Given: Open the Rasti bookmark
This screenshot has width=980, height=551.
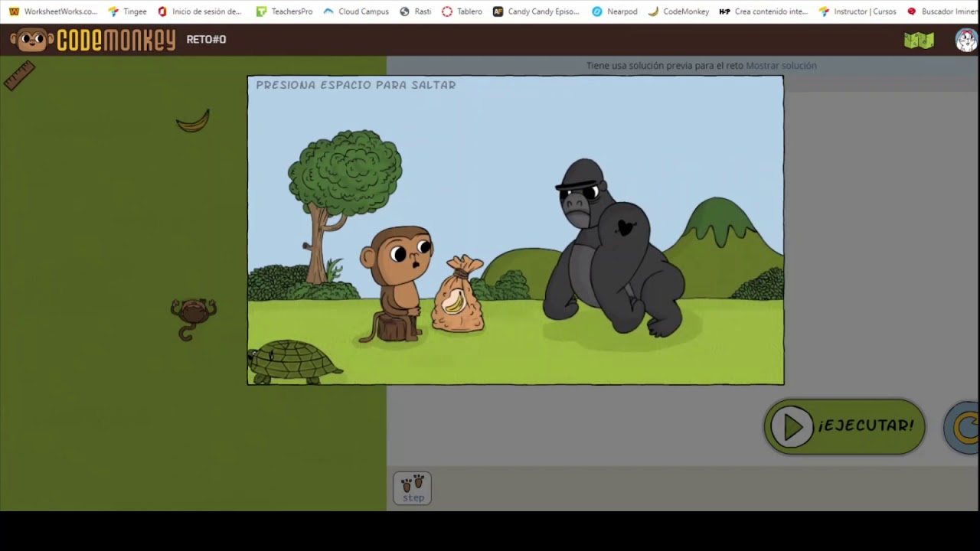Looking at the screenshot, I should (415, 11).
